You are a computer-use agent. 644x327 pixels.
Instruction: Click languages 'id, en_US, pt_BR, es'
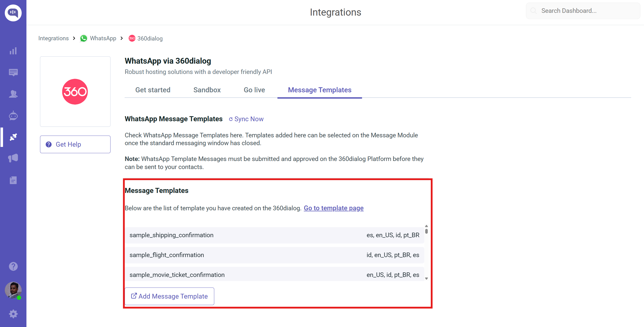[x=393, y=255]
